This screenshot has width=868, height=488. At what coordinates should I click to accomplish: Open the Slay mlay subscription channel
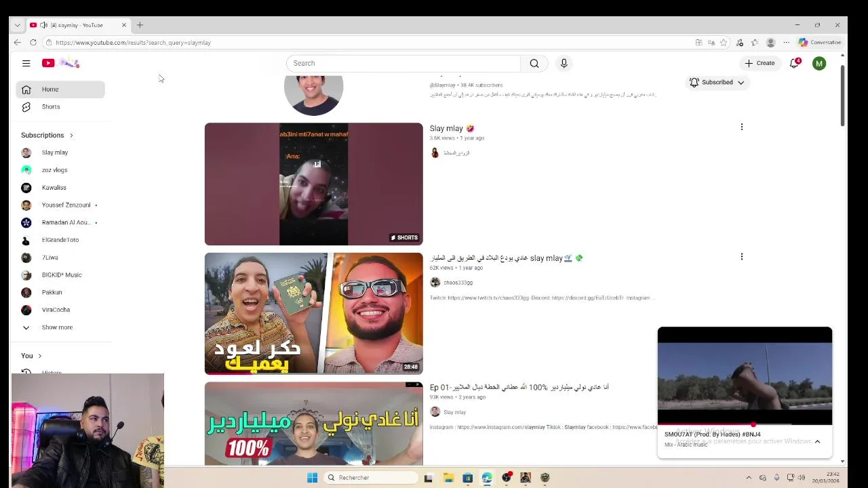(x=60, y=152)
